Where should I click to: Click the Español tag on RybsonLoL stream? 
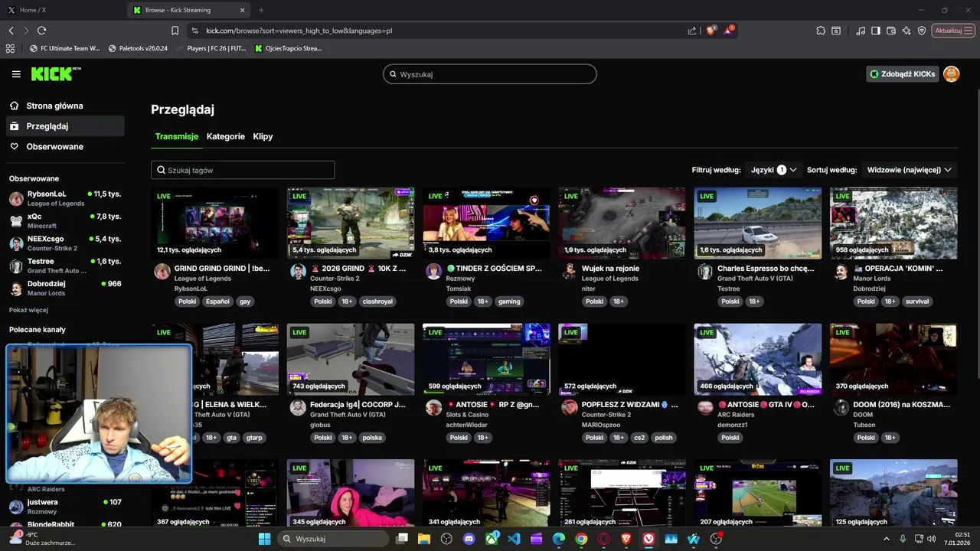tap(217, 302)
